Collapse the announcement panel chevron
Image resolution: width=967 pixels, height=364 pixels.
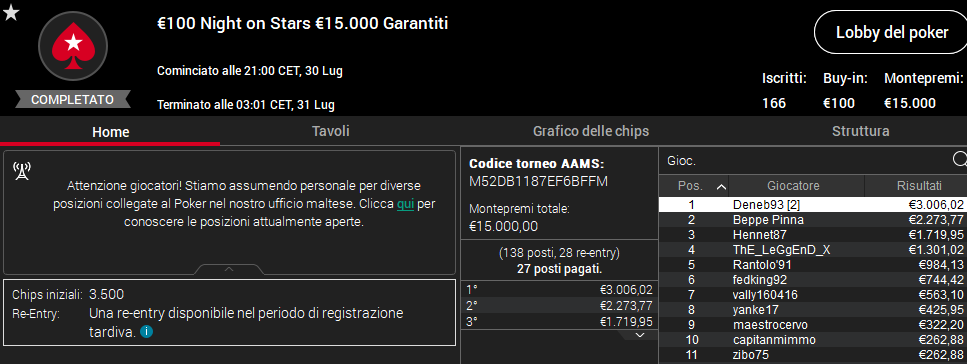[229, 269]
